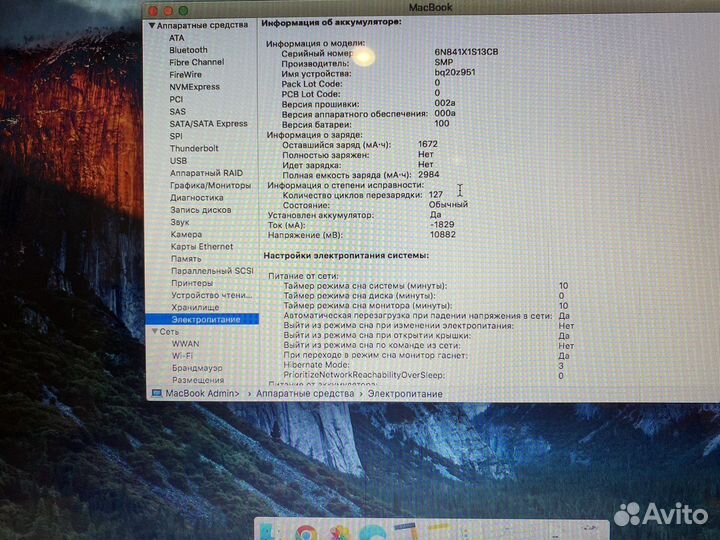Open Thunderbolt information
Viewport: 720px width, 540px height.
click(x=194, y=148)
